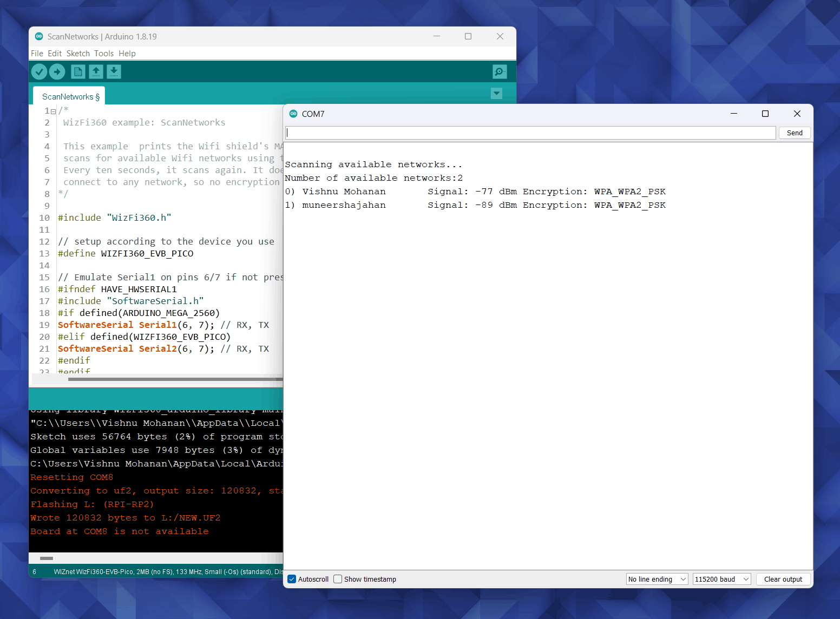Click the Arduino logo in COM7 title bar
This screenshot has height=619, width=840.
(293, 114)
